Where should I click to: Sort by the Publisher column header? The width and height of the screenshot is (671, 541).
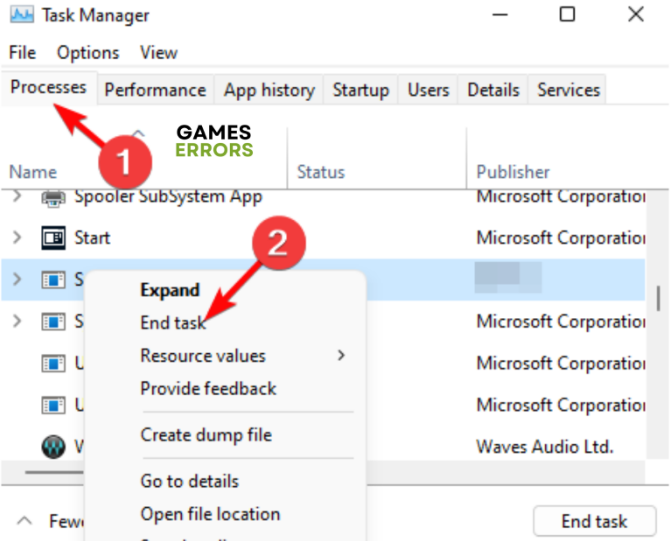click(x=513, y=172)
